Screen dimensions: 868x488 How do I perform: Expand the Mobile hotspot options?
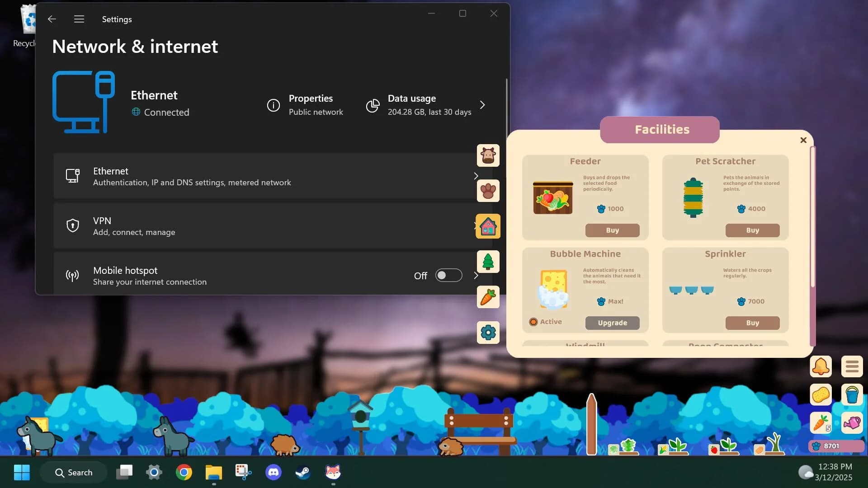(476, 275)
